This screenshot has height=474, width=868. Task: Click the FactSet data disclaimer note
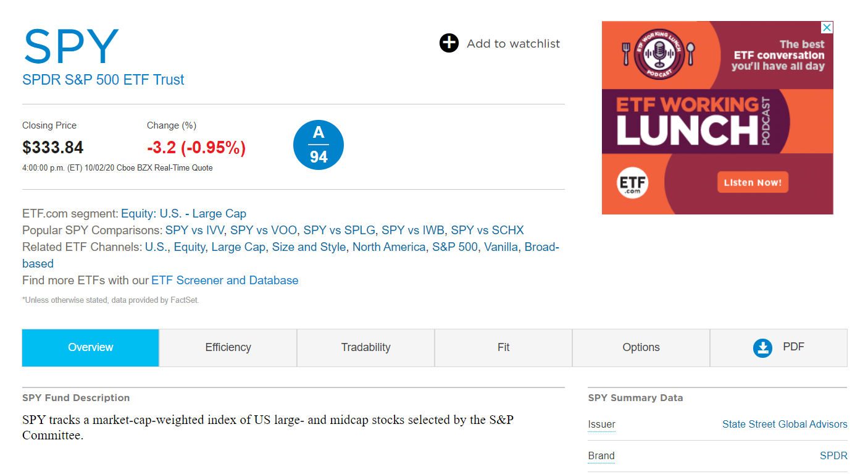[111, 300]
